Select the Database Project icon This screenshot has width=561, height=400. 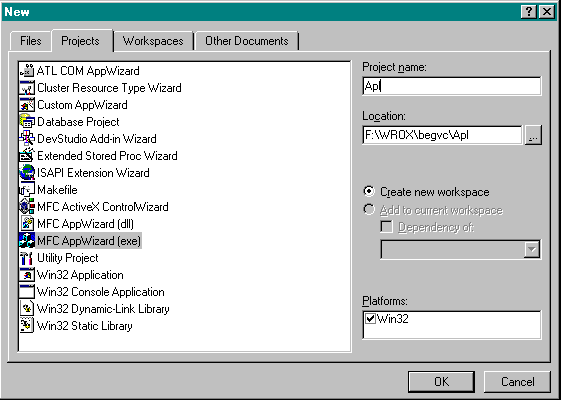(27, 122)
